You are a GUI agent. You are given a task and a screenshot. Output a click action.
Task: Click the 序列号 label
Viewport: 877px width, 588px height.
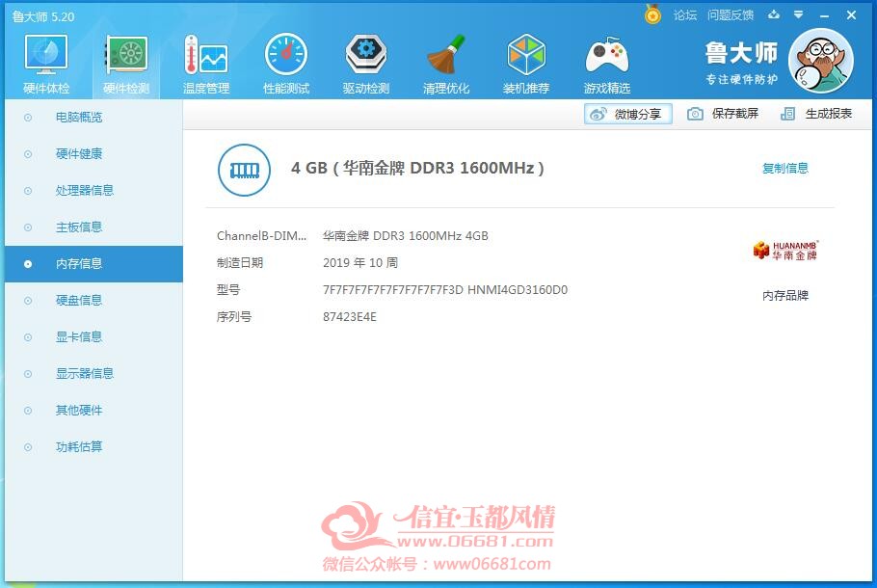[x=234, y=317]
